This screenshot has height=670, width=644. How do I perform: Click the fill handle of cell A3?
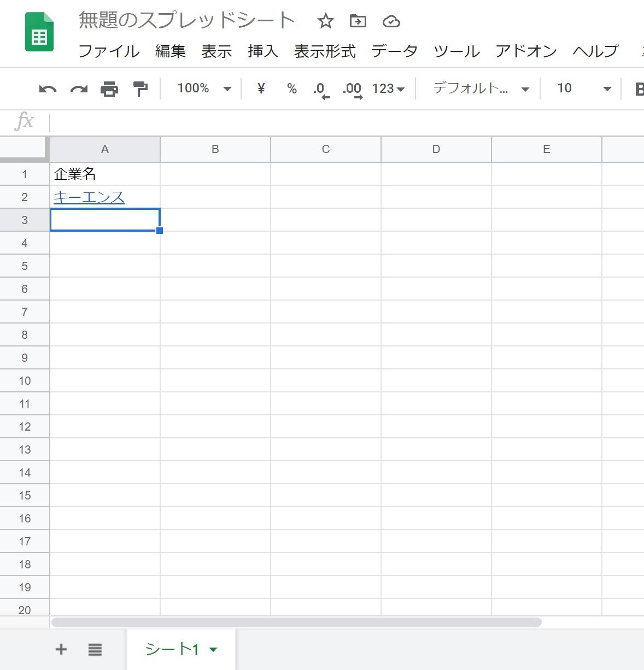tap(160, 231)
